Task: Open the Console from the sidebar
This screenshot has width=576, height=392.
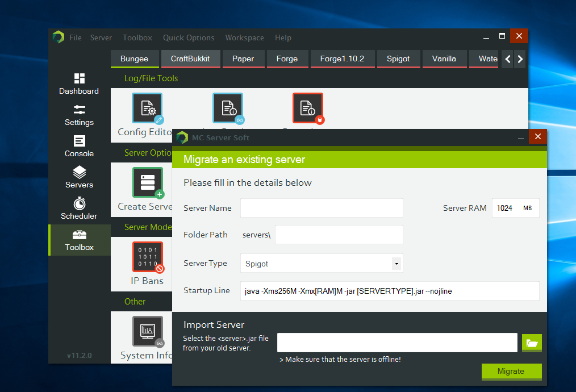Action: click(78, 146)
